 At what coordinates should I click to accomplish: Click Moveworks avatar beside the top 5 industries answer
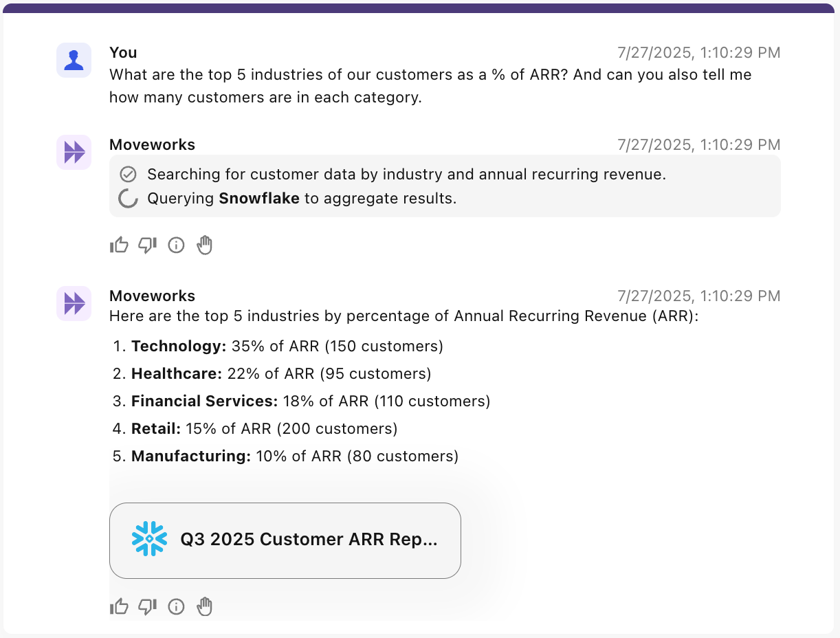tap(74, 303)
